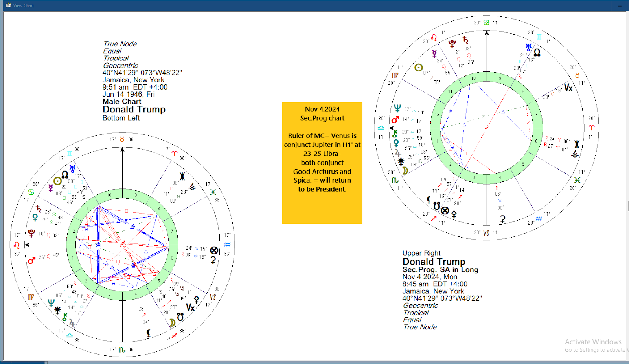This screenshot has height=364, width=629.
Task: Click Libra glyph on progressed ascendant
Action: point(381,128)
